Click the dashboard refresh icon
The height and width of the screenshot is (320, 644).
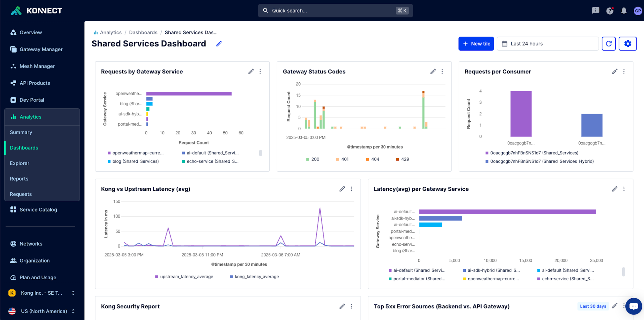(608, 44)
